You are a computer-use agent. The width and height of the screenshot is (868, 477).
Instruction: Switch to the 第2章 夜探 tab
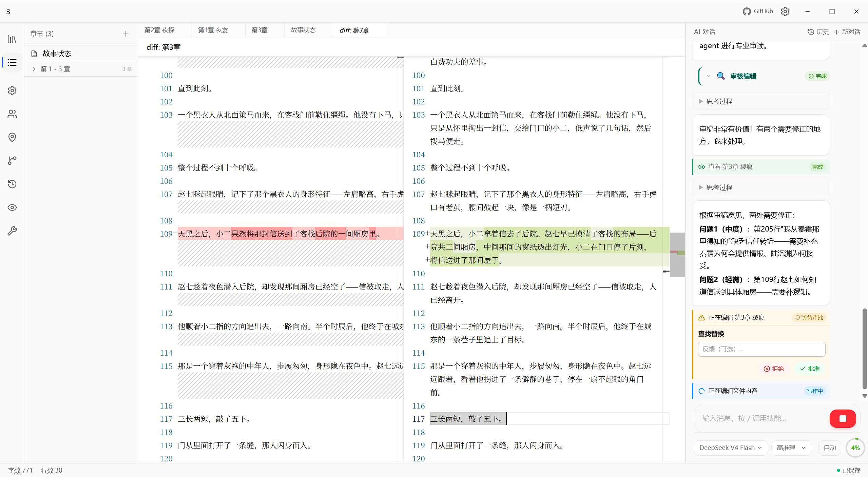click(x=165, y=30)
